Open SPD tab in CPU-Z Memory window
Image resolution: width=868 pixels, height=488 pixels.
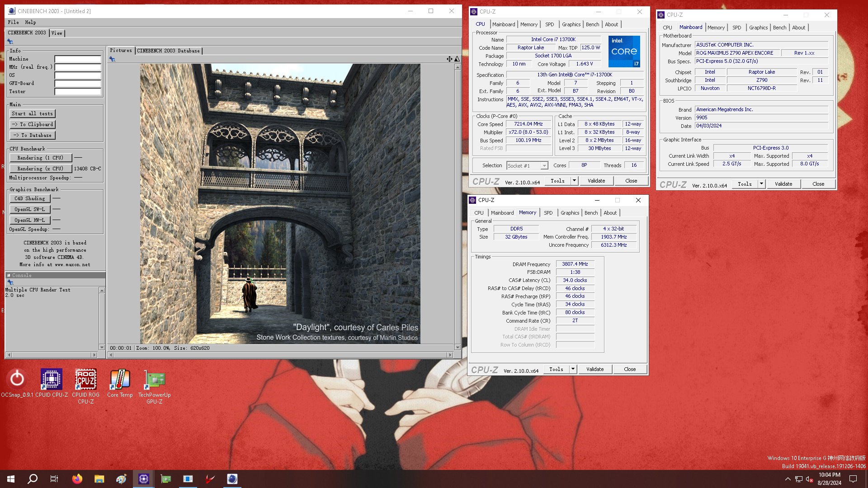click(548, 213)
